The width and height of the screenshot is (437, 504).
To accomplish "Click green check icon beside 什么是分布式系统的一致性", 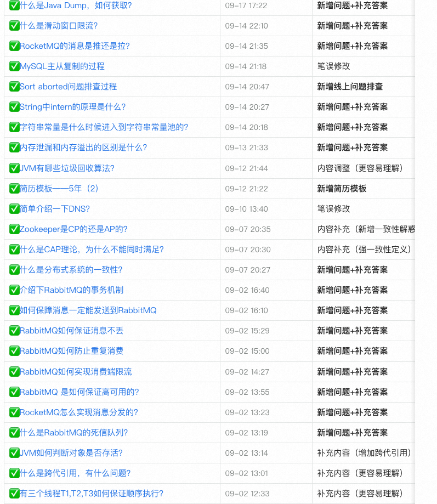I will coord(14,270).
